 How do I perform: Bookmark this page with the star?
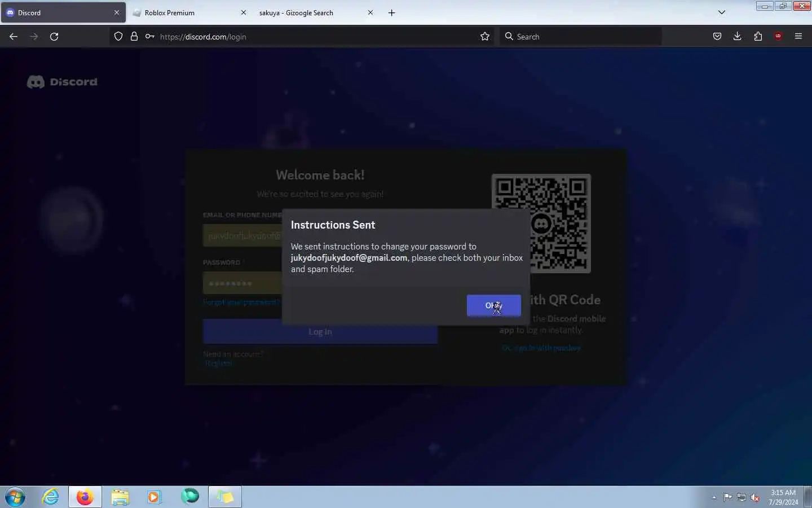[485, 37]
